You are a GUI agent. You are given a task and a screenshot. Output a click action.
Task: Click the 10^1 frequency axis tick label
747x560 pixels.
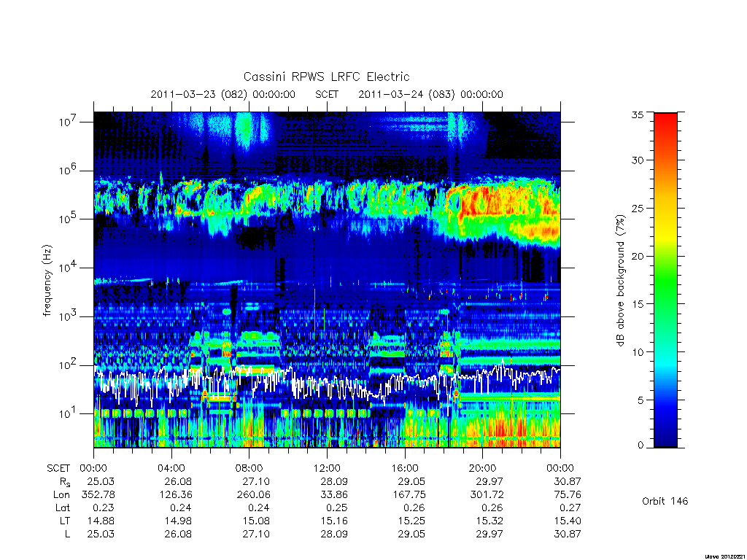pos(69,413)
